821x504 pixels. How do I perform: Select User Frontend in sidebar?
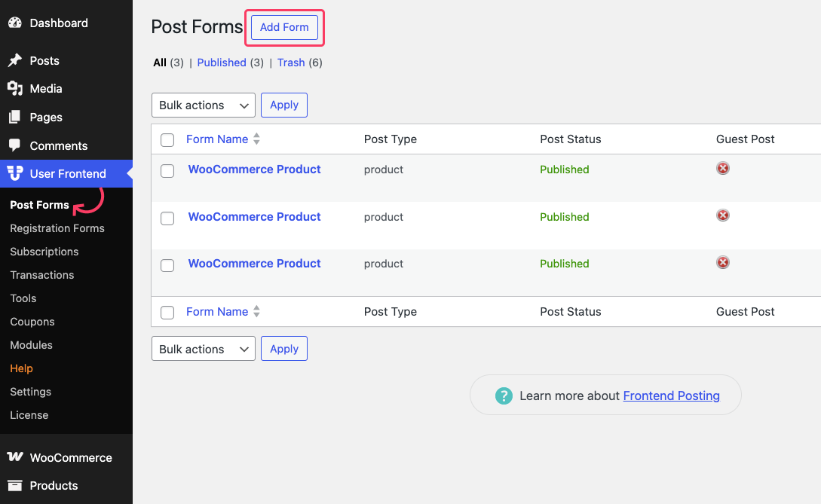click(68, 174)
